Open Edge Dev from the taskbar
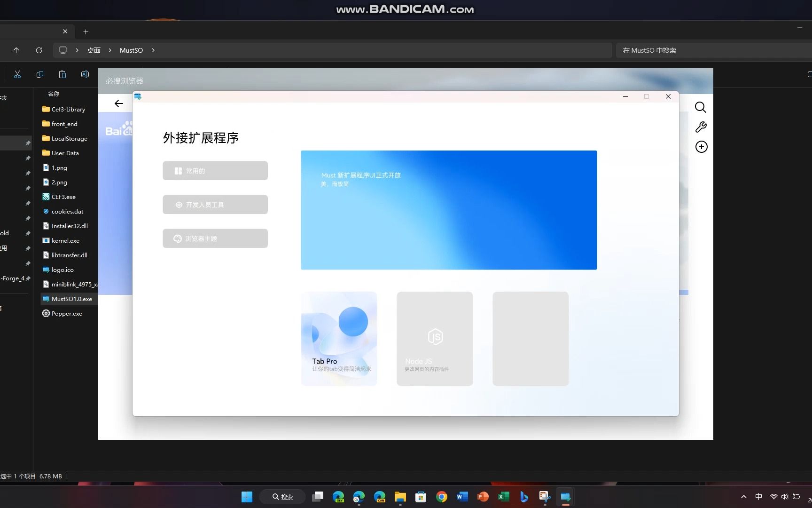Screen dimensions: 812x508 pyautogui.click(x=338, y=497)
